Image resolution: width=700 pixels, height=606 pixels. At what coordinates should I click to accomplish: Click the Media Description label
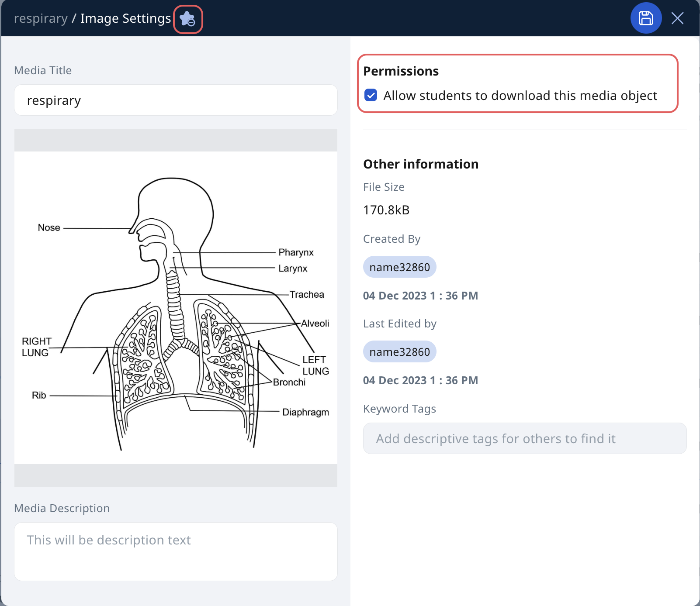click(62, 508)
